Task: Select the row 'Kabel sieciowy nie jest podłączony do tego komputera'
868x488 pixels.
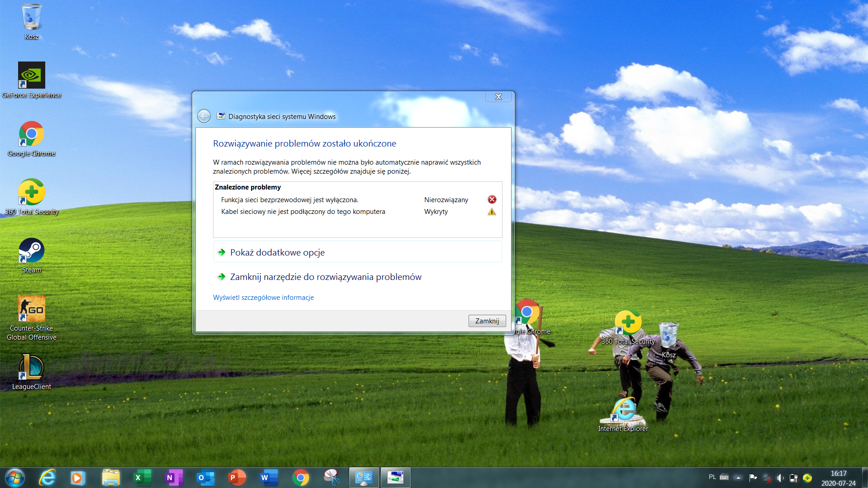Action: [x=357, y=212]
